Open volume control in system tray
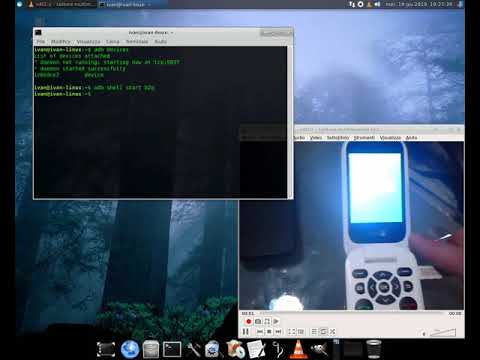Viewport: 480px width, 360px height. (x=377, y=4)
